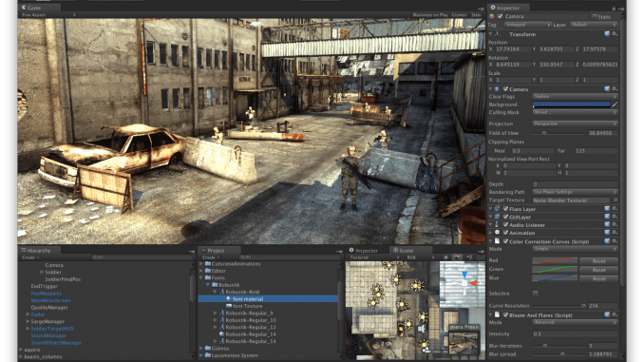Click the blue Z axis cone of scene gizmo
Image resolution: width=644 pixels, height=362 pixels.
pyautogui.click(x=464, y=274)
